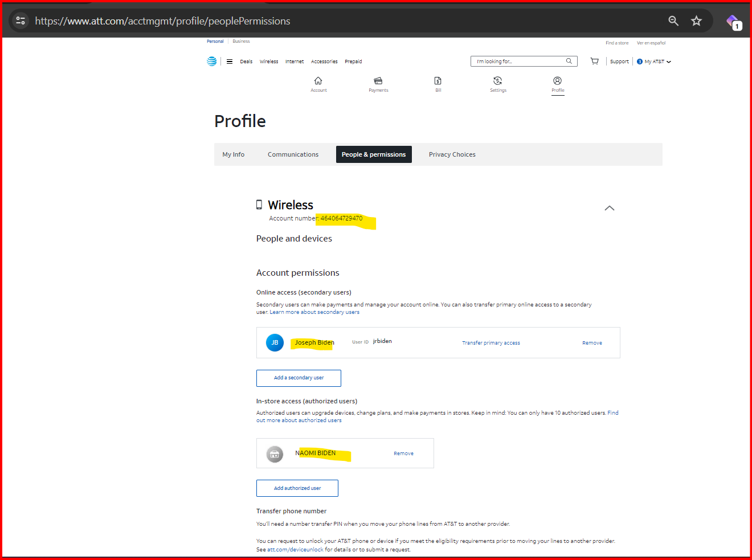Viewport: 752px width, 560px height.
Task: Open the Deals menu
Action: 246,62
